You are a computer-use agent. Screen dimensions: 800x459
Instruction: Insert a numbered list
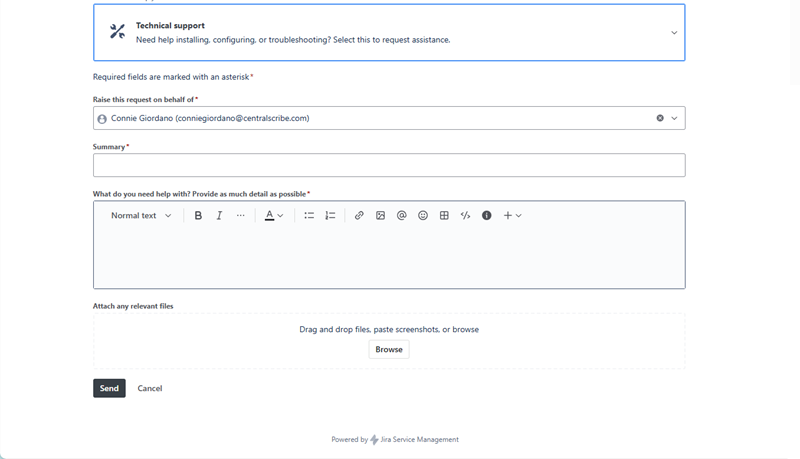pos(330,216)
